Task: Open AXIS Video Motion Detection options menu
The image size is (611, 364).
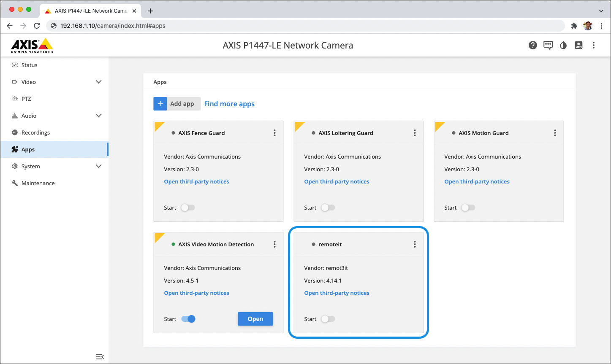Action: click(x=274, y=244)
